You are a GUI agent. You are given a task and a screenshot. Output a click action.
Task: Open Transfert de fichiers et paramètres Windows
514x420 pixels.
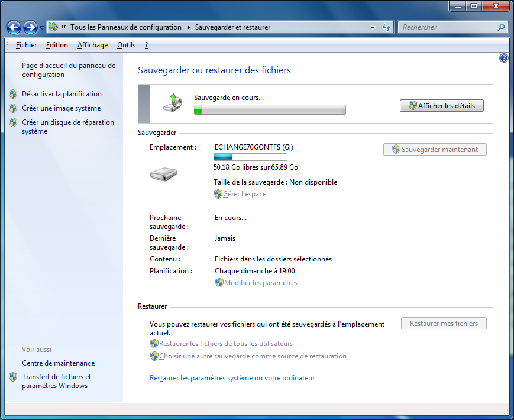[56, 381]
